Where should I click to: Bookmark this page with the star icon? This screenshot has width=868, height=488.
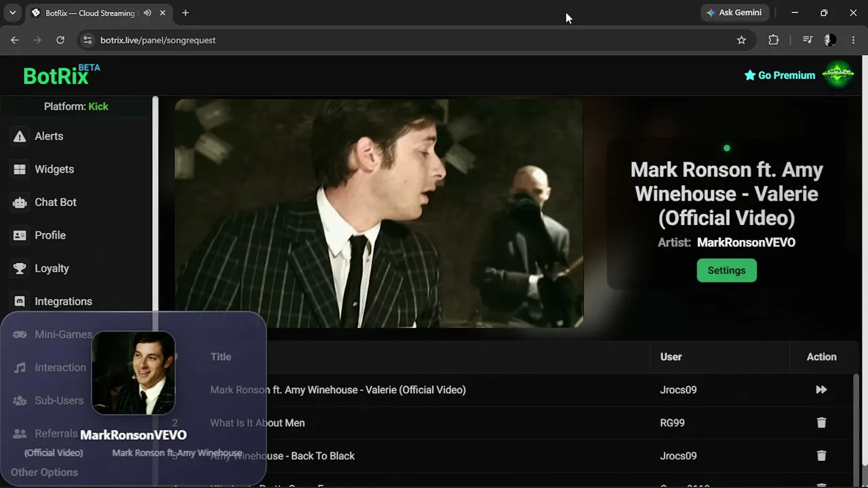741,40
